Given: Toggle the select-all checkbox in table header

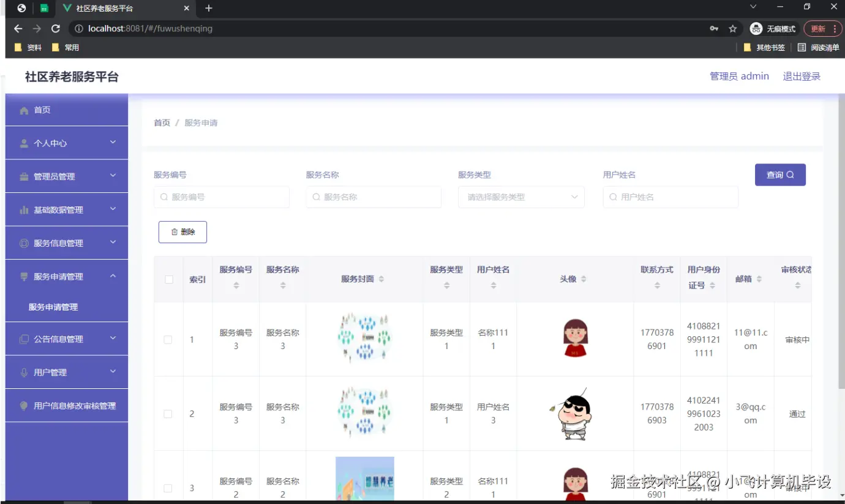Looking at the screenshot, I should 168,278.
